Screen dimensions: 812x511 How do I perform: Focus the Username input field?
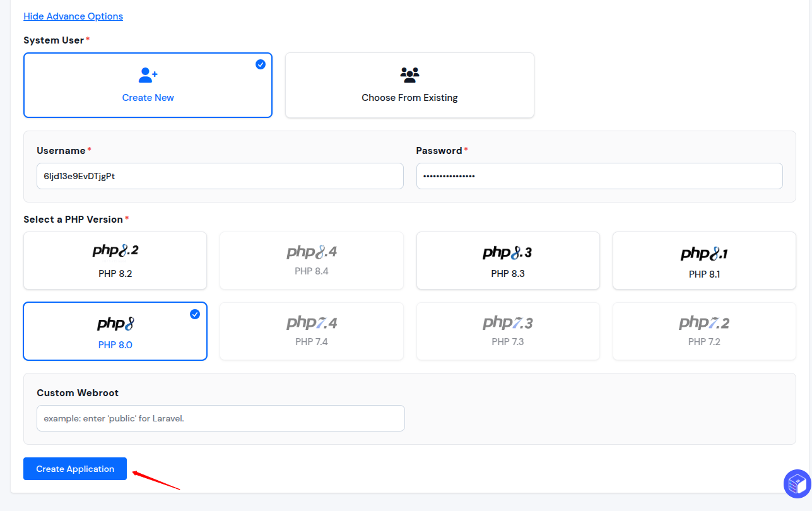pyautogui.click(x=220, y=176)
